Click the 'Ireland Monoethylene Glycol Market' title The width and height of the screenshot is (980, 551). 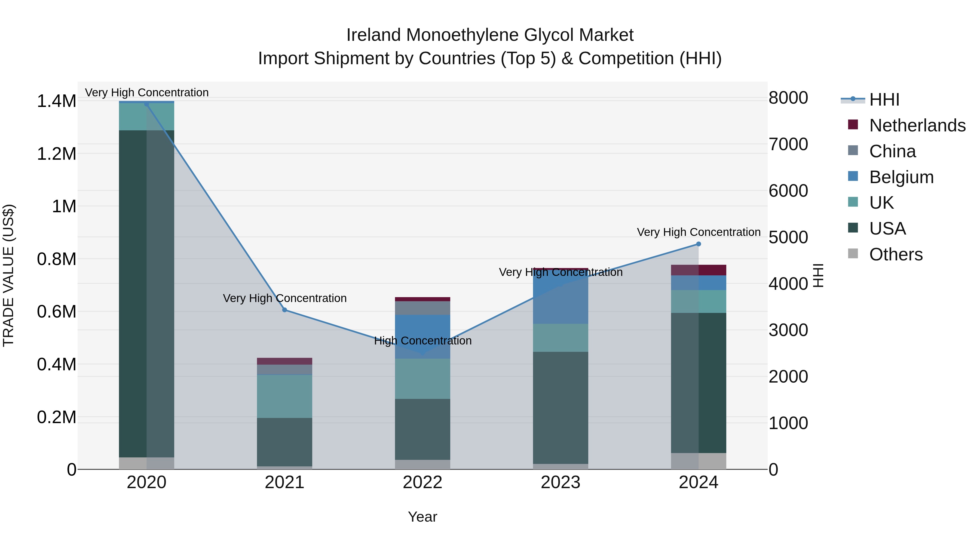click(x=490, y=35)
